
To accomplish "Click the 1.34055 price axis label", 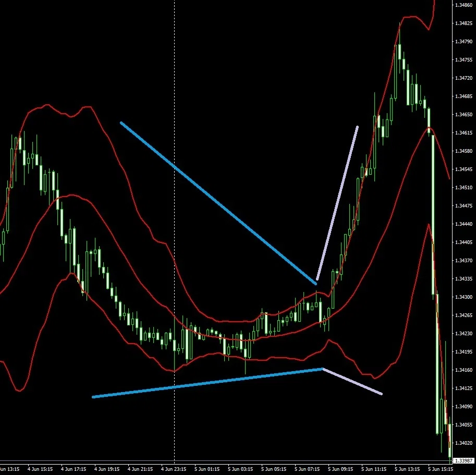I will (463, 424).
